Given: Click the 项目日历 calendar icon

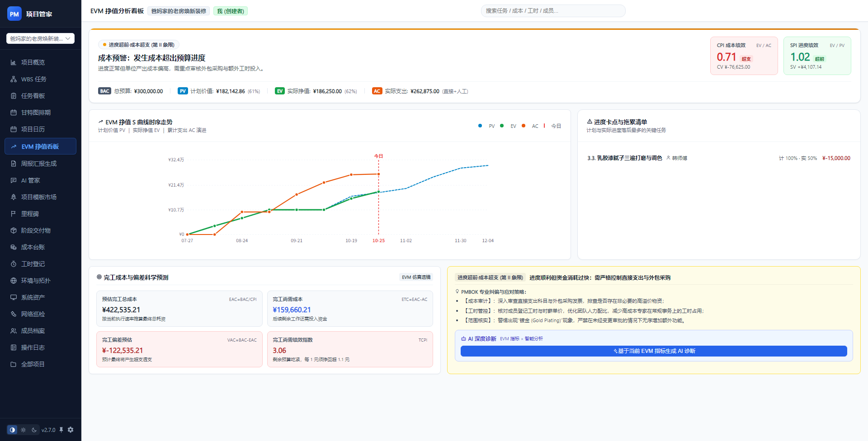Looking at the screenshot, I should 14,129.
